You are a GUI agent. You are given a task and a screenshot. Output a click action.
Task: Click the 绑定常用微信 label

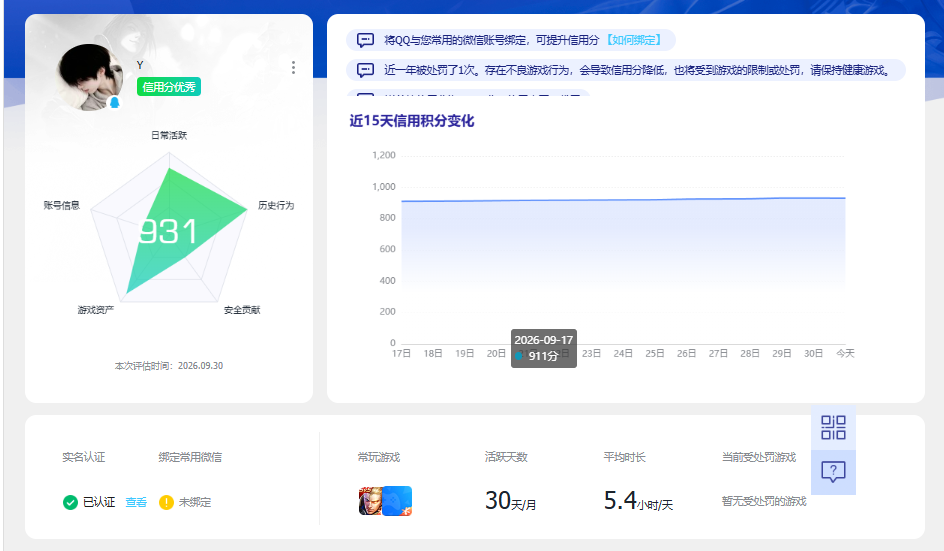190,457
